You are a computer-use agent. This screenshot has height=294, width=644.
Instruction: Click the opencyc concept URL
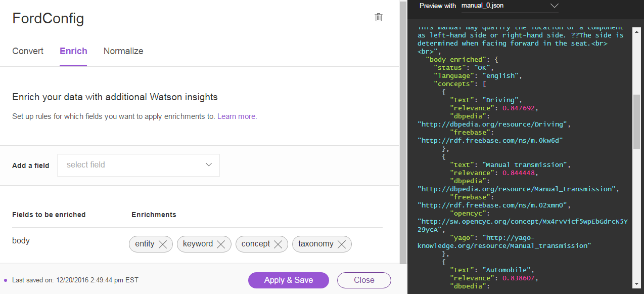click(x=523, y=225)
